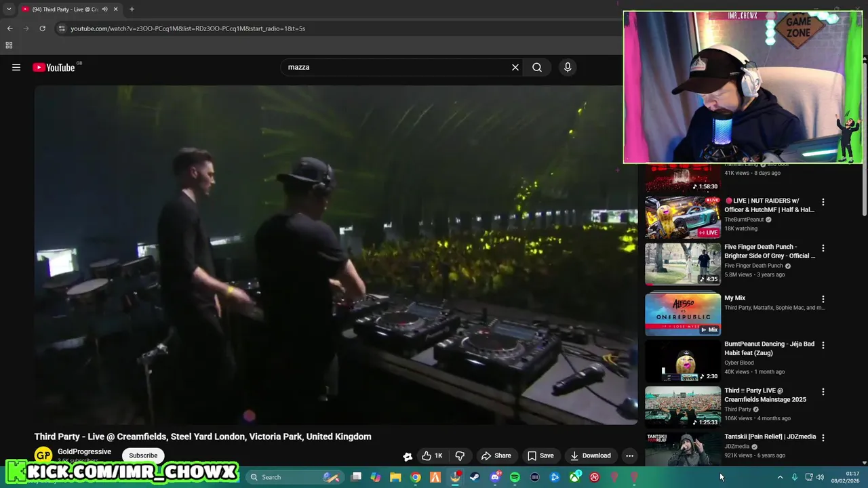Reload the YouTube page

pyautogui.click(x=42, y=28)
